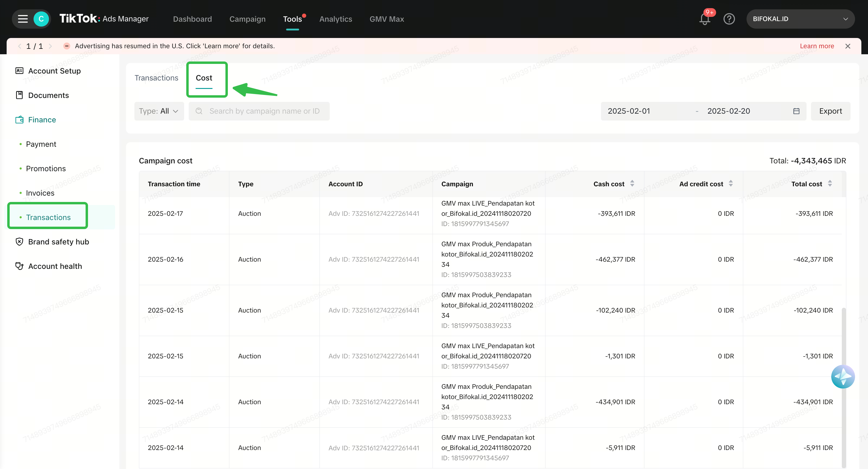
Task: Click the Brand safety hub shield icon
Action: tap(19, 241)
